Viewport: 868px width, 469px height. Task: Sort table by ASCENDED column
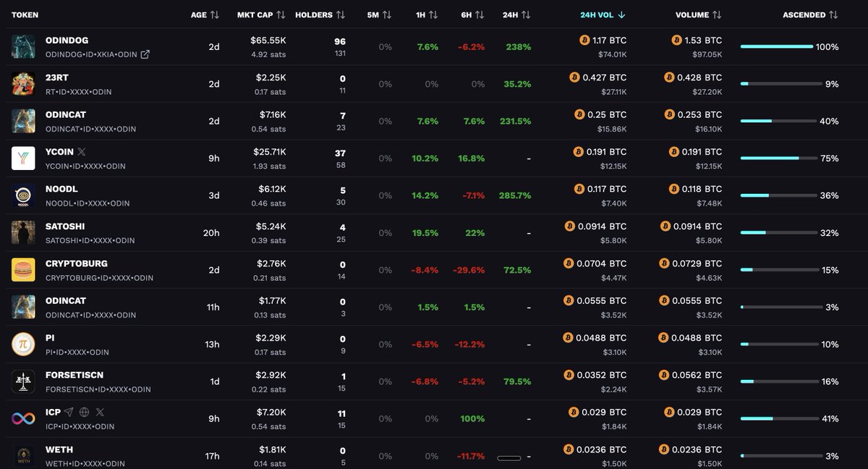tap(811, 14)
